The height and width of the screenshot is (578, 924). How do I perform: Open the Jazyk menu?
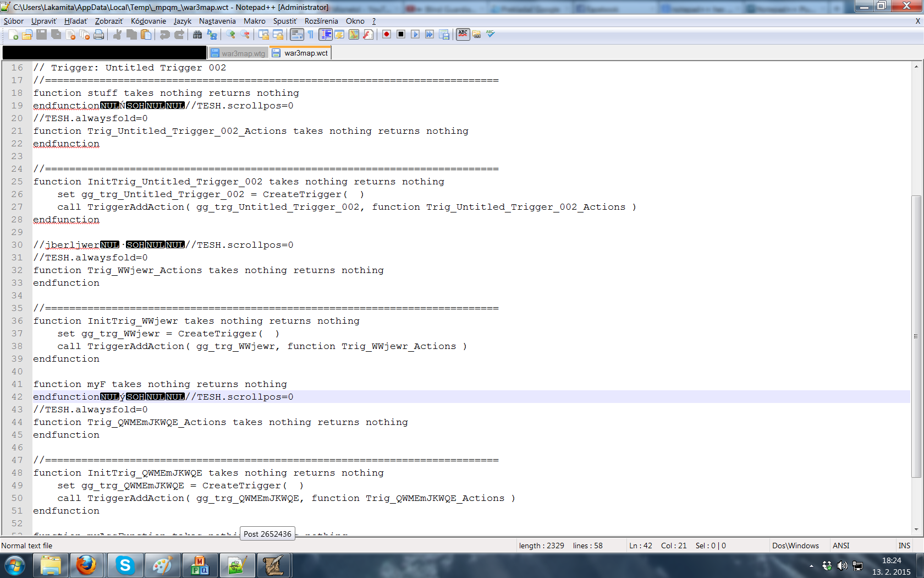183,21
